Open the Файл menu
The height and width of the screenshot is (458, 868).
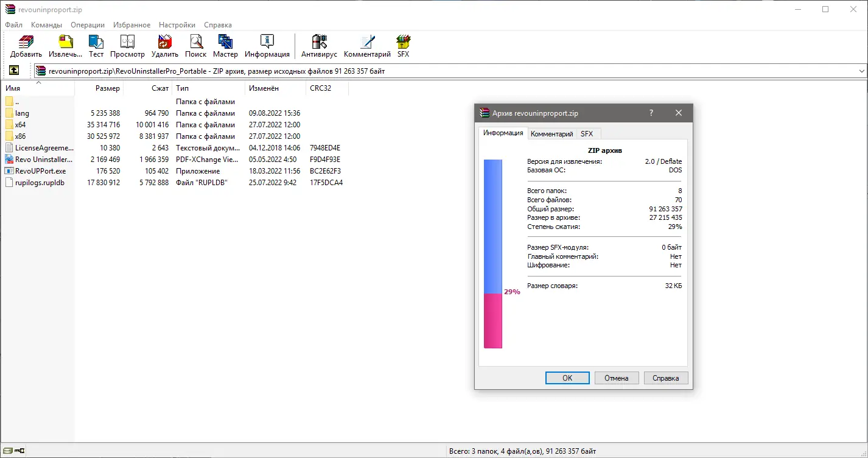point(13,25)
